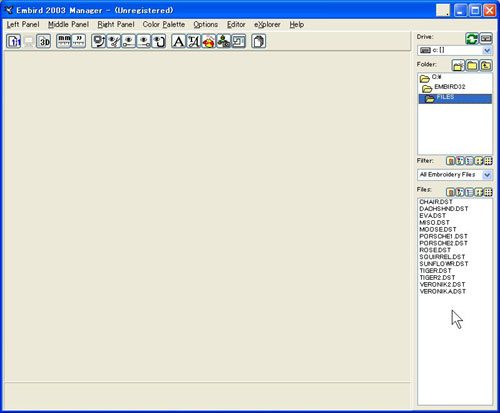
Task: Click the sewing machine toolbar icon
Action: point(239,41)
